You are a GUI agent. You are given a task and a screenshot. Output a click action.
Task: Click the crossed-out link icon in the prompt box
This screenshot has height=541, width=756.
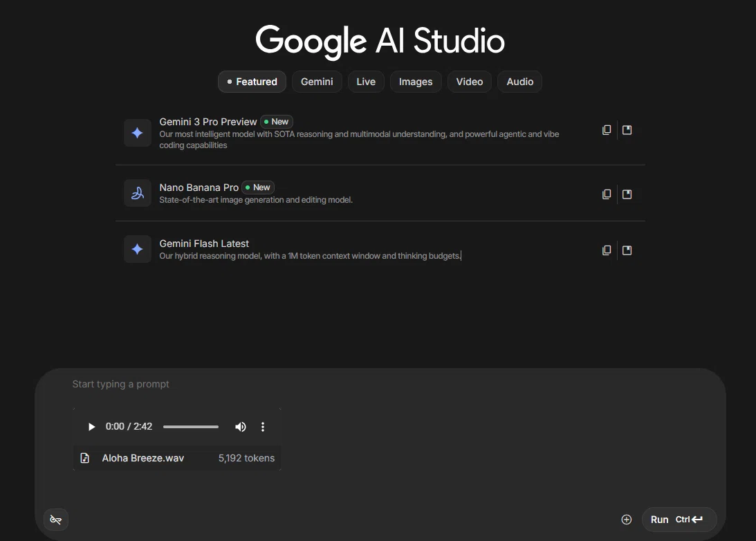[x=56, y=520]
